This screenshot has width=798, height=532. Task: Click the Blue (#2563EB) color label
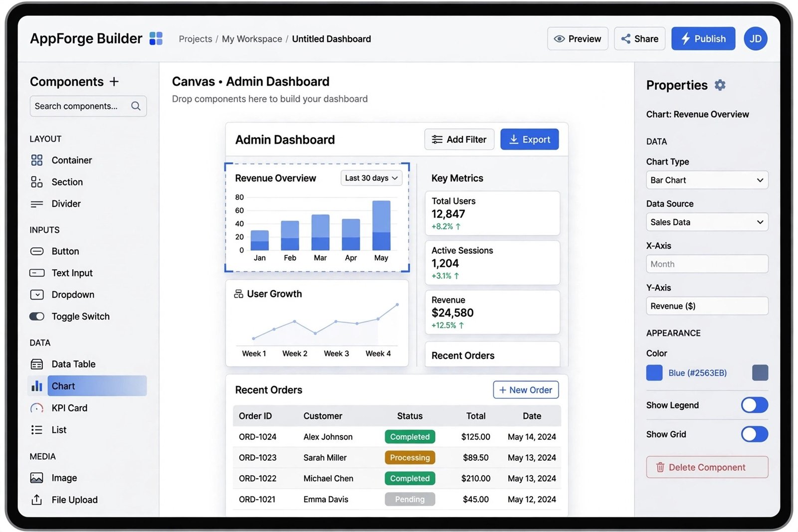(x=697, y=373)
